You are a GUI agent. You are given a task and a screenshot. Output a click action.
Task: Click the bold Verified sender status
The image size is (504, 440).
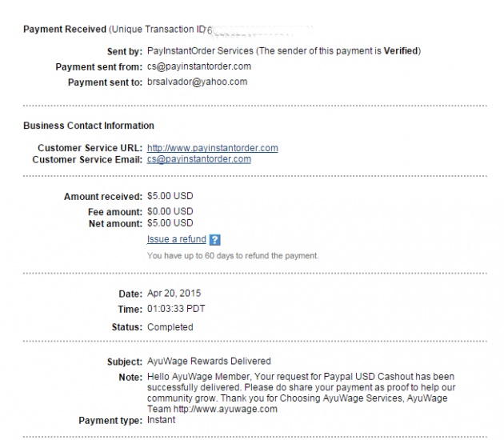pos(401,50)
